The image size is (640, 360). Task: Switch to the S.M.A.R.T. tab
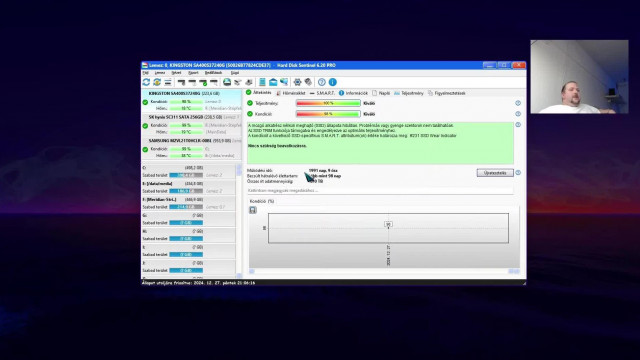[x=322, y=93]
